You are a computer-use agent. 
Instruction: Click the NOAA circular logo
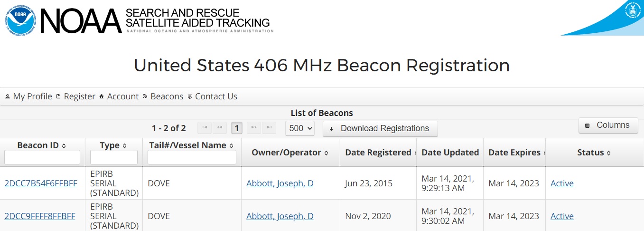pos(20,19)
